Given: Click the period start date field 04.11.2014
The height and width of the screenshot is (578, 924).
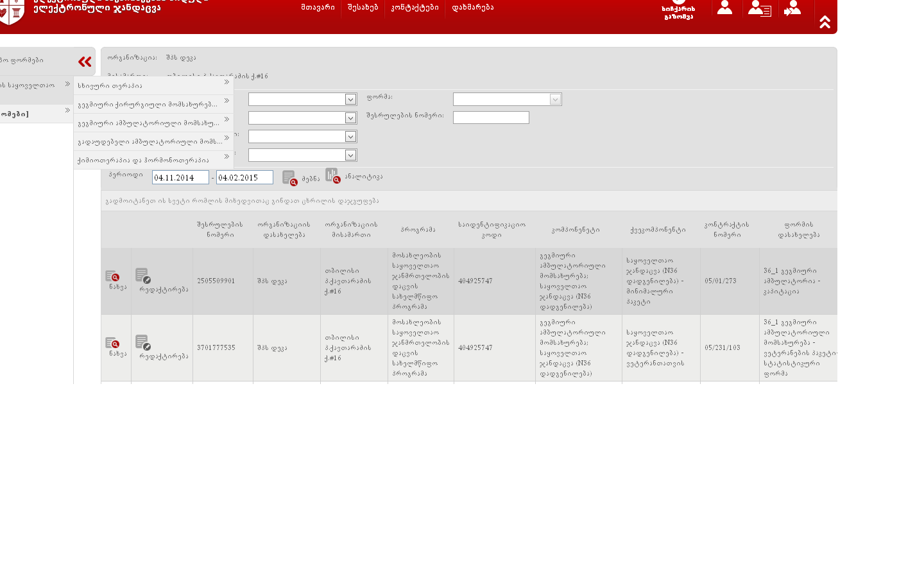Looking at the screenshot, I should pyautogui.click(x=180, y=177).
